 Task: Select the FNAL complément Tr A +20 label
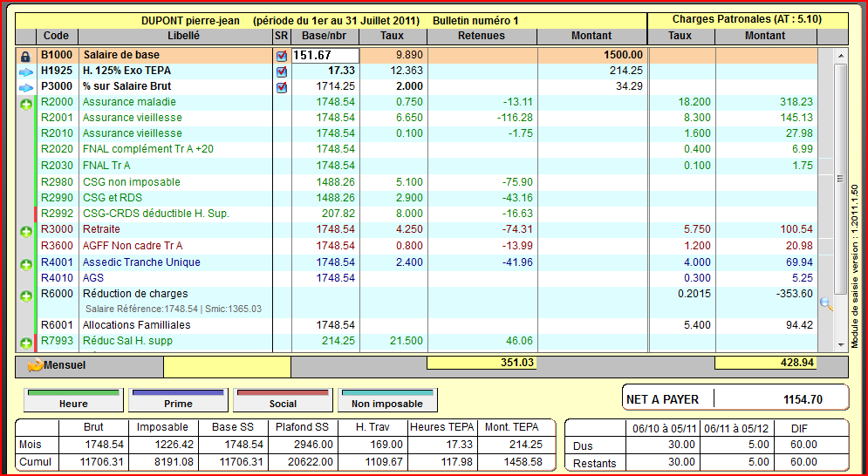pyautogui.click(x=147, y=149)
